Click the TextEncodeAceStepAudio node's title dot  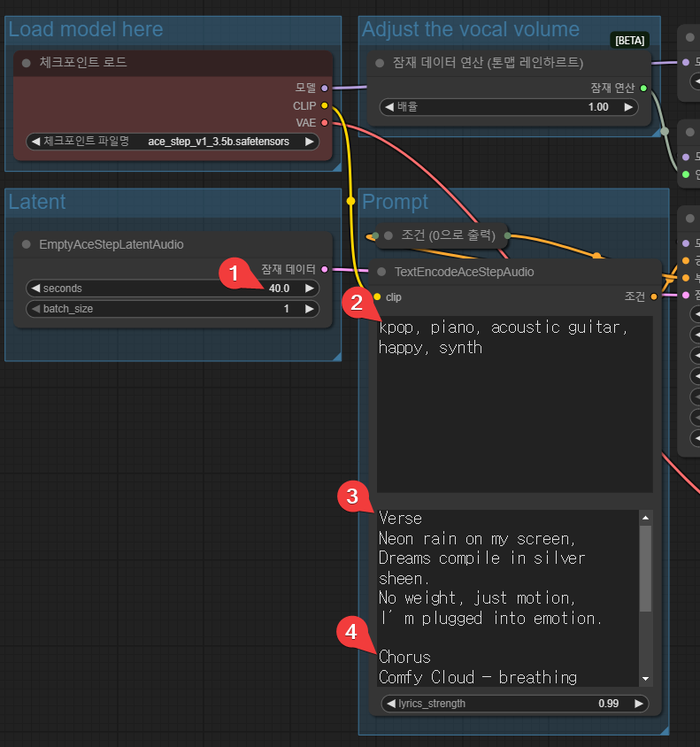tap(382, 272)
